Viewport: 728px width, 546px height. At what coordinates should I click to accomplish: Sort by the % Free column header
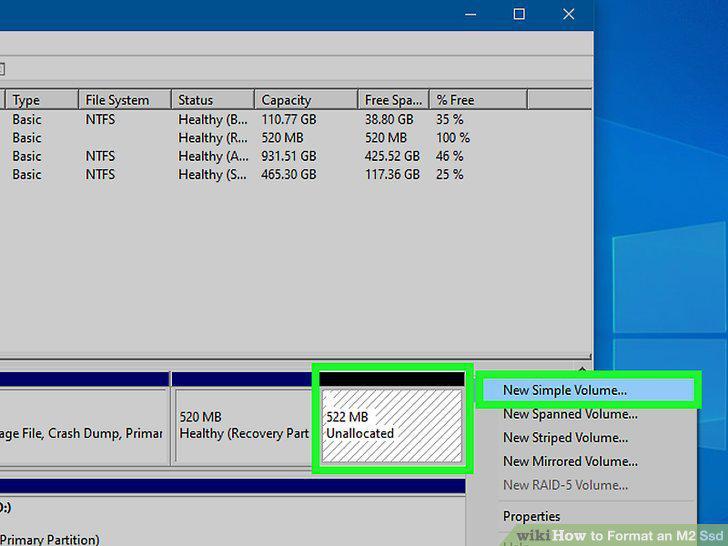(478, 100)
